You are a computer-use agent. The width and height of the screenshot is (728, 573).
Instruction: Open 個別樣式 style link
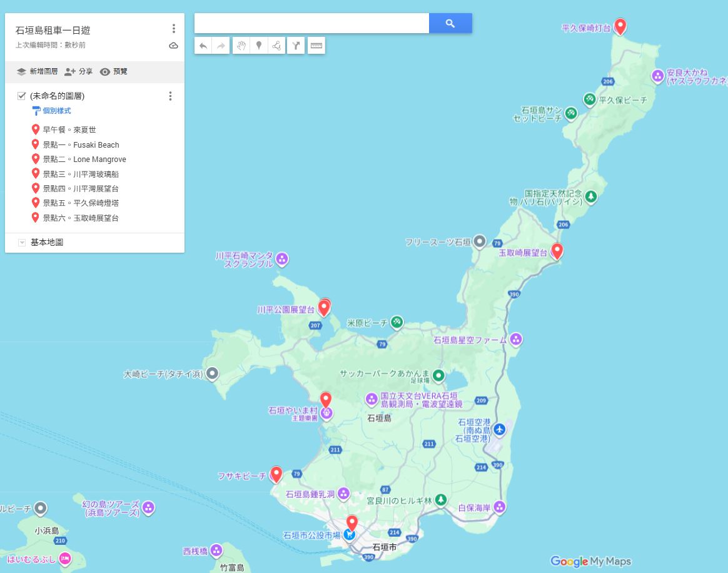pyautogui.click(x=51, y=111)
